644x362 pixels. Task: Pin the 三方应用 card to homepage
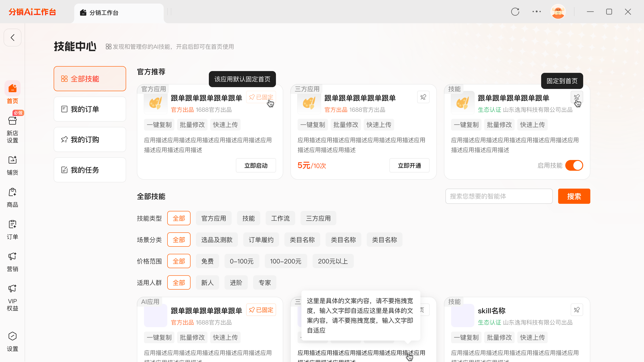pyautogui.click(x=423, y=97)
